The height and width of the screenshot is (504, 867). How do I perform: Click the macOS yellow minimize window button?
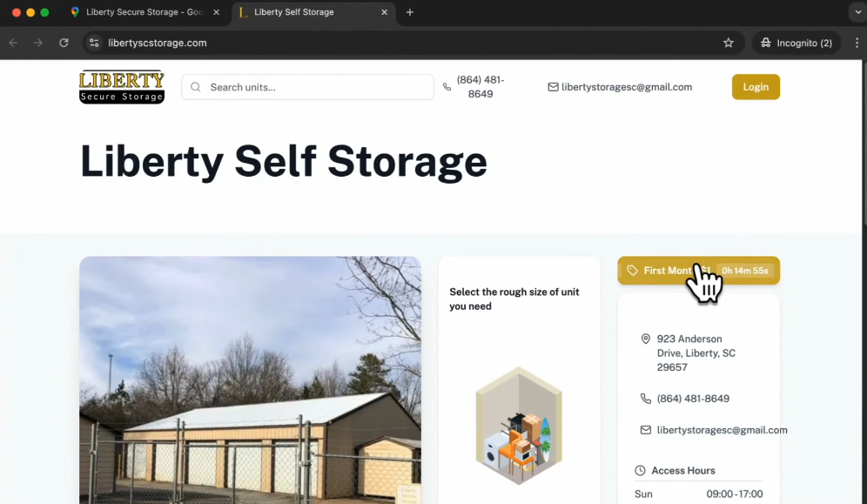(x=30, y=12)
